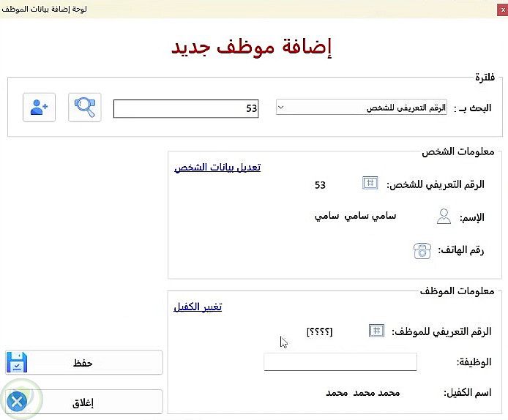Image resolution: width=508 pixels, height=420 pixels.
Task: Click the add new person icon button
Action: click(39, 107)
